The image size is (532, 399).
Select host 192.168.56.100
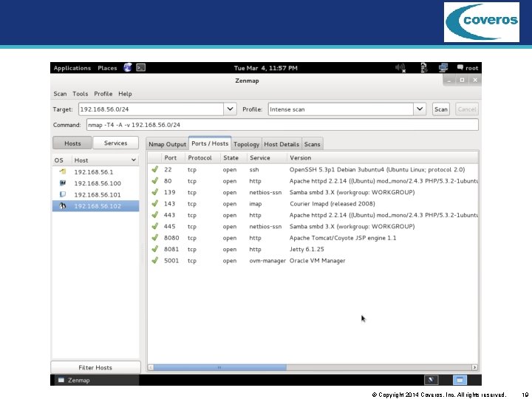click(x=95, y=183)
